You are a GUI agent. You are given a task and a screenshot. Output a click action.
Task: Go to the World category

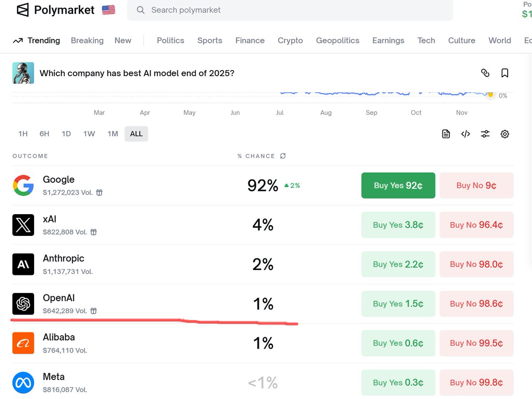tap(500, 41)
